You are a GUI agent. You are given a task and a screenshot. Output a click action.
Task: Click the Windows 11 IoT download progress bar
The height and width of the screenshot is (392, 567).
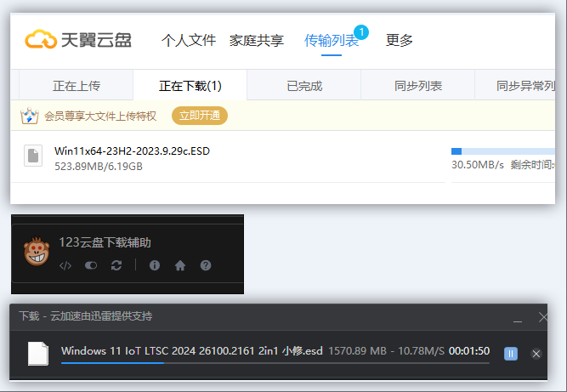tap(275, 363)
